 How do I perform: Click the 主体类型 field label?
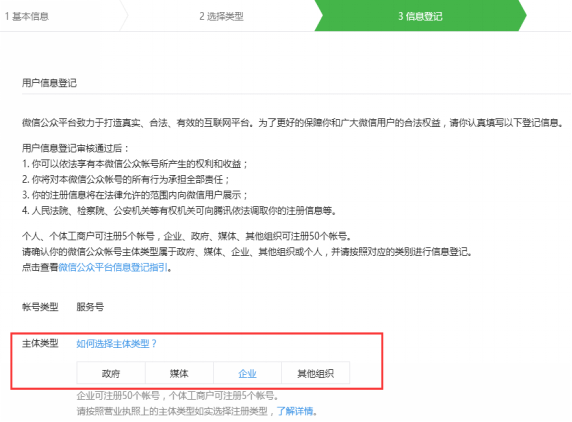40,343
